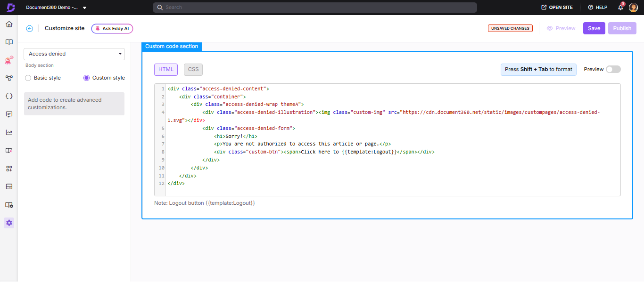Open the Home icon in the sidebar
The image size is (644, 282).
pyautogui.click(x=9, y=24)
